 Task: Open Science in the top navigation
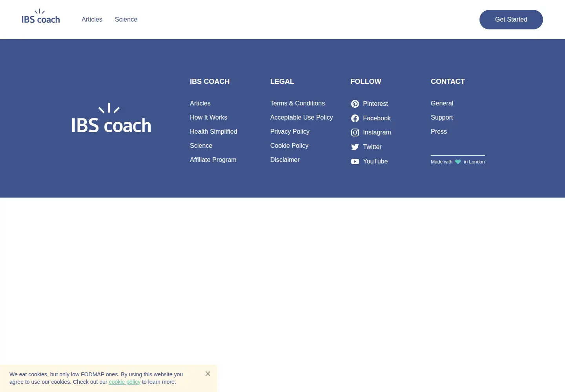pyautogui.click(x=126, y=19)
